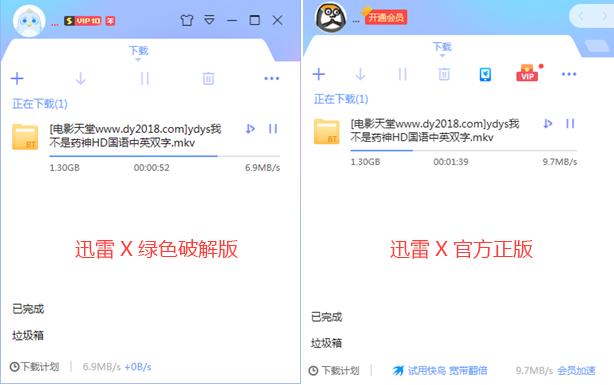Click 下载计划 in the left (cracked version) window status bar
The width and height of the screenshot is (614, 385).
(34, 367)
